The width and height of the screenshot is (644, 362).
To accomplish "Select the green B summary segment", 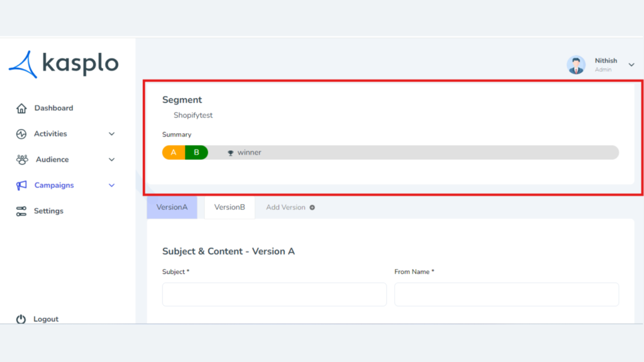I will pyautogui.click(x=197, y=152).
